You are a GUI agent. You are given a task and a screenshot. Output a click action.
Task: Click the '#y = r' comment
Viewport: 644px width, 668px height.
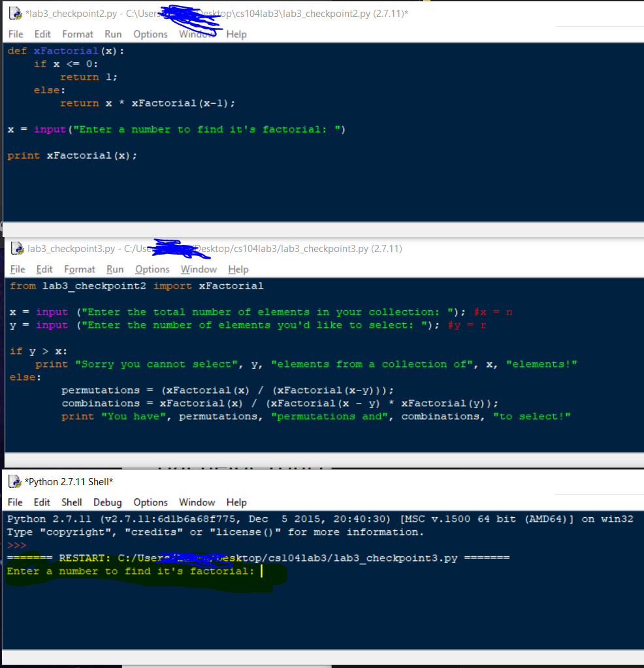[x=467, y=325]
